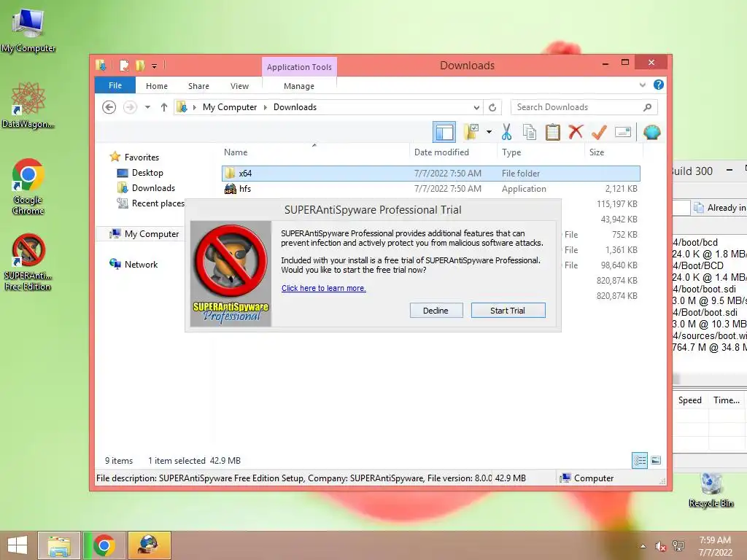Screen dimensions: 747x560
Task: Open the folder options toolbar icon
Action: (x=471, y=132)
